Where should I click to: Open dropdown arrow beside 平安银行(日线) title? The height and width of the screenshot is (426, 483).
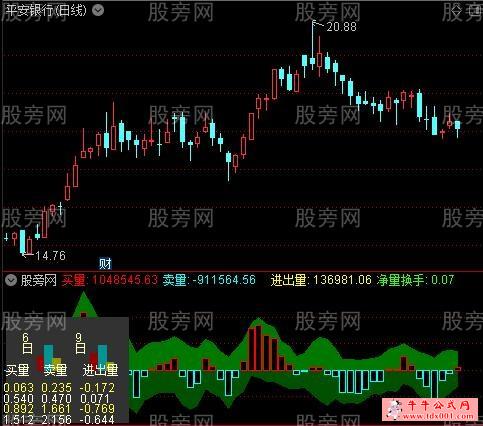(x=98, y=10)
